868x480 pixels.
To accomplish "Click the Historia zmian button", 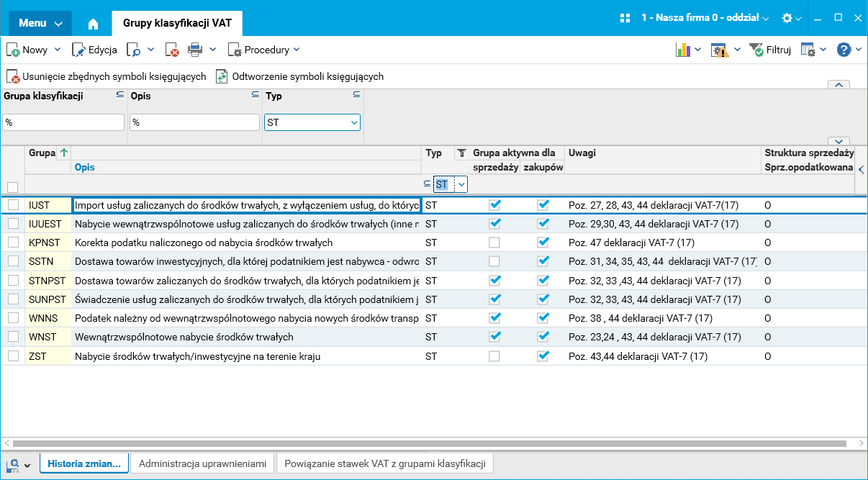I will coord(84,463).
